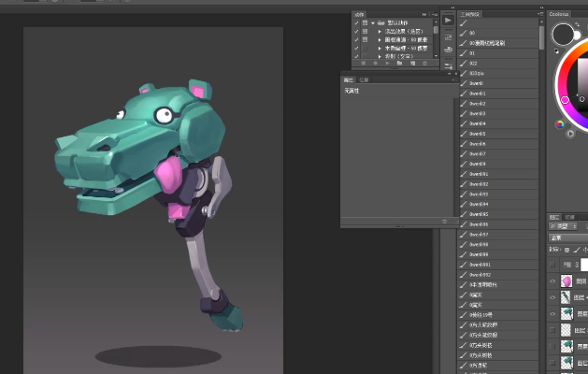588x374 pixels.
Task: Expand the 淡出效果 action triangle
Action: (x=380, y=32)
